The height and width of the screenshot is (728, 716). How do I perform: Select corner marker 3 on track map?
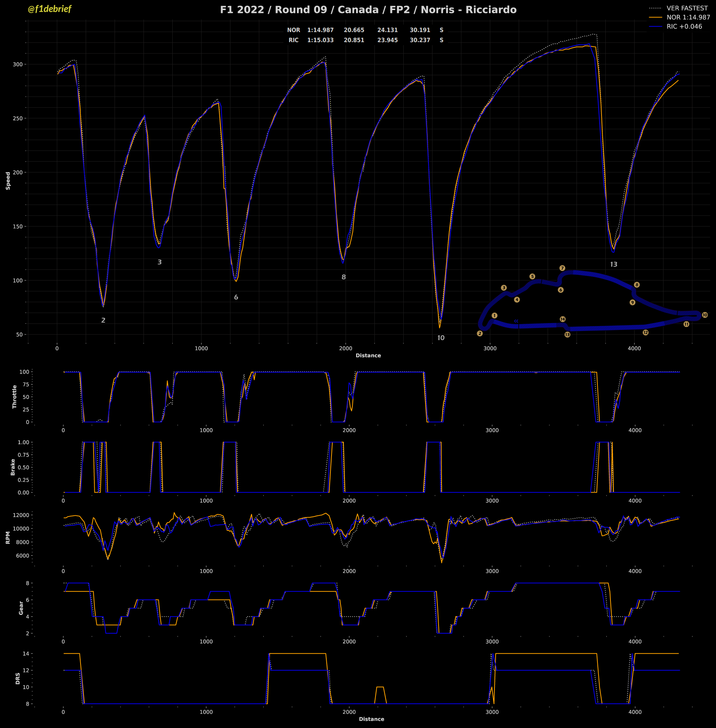point(504,288)
